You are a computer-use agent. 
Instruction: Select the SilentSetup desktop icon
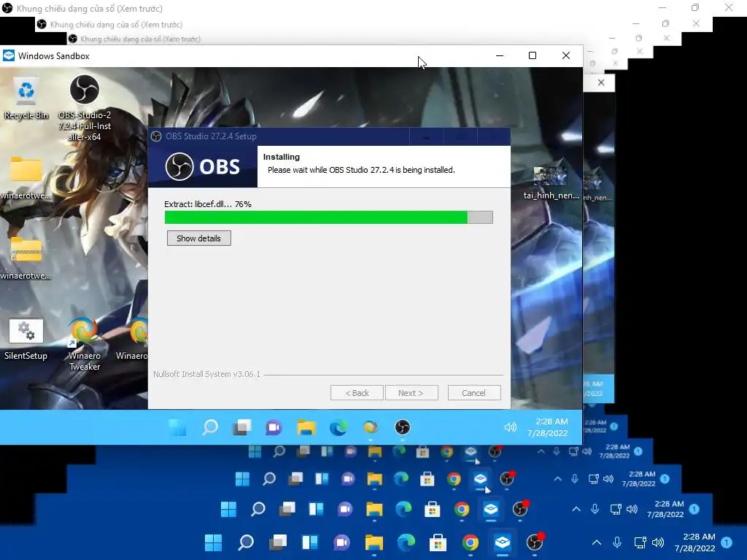[x=26, y=339]
